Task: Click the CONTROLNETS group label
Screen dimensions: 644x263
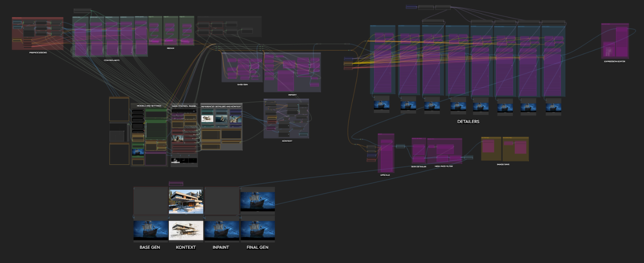Action: click(x=111, y=60)
